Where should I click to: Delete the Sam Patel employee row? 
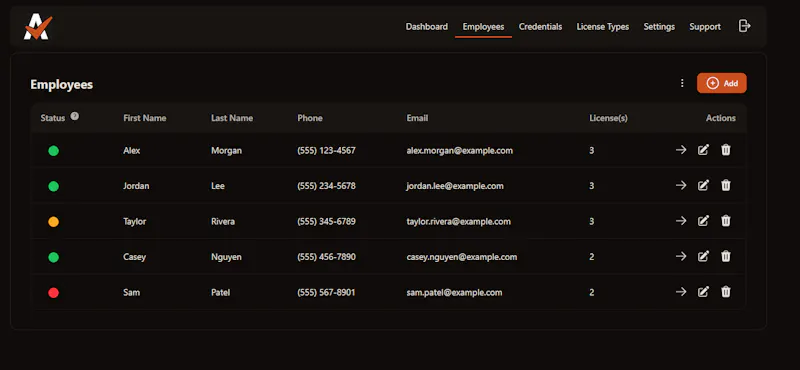pyautogui.click(x=726, y=292)
